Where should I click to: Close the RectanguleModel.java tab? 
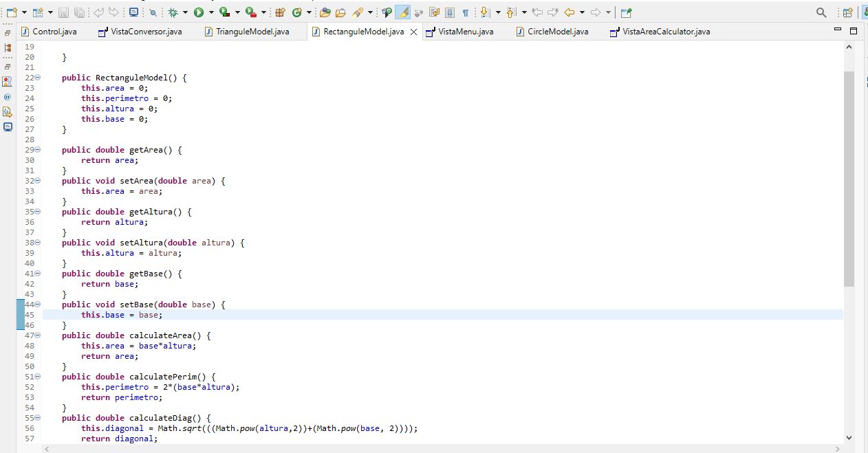click(413, 32)
